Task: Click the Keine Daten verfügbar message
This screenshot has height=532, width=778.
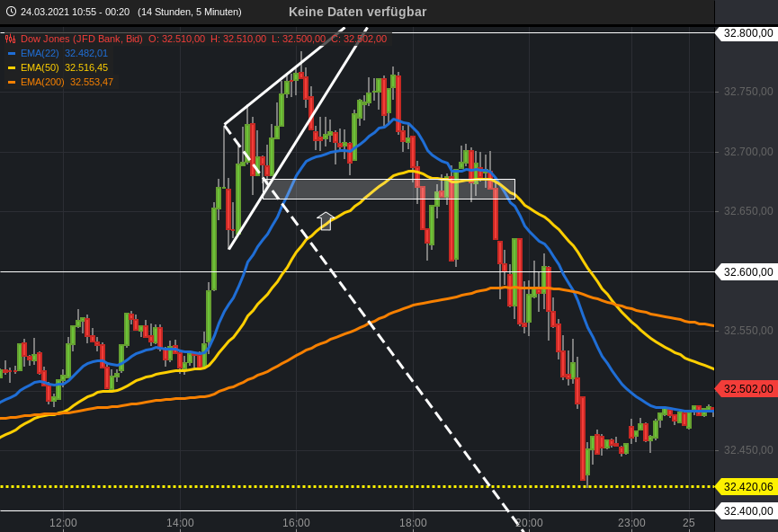Action: click(357, 12)
